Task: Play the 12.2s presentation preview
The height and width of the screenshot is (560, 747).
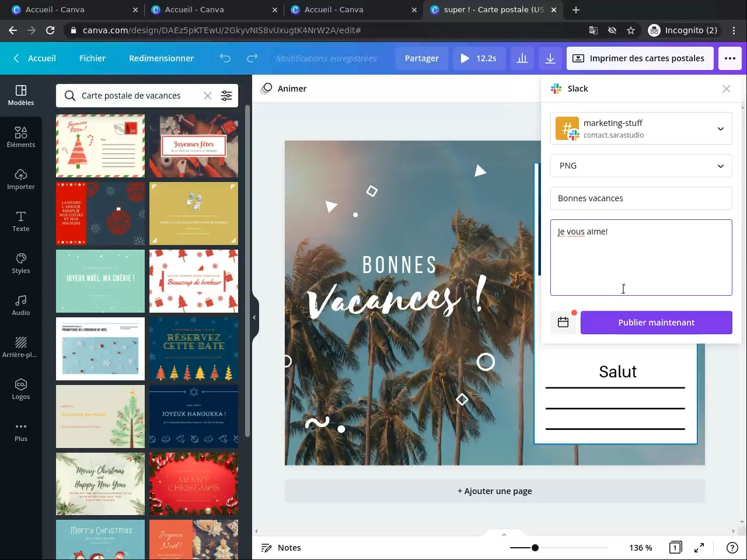Action: pyautogui.click(x=479, y=58)
